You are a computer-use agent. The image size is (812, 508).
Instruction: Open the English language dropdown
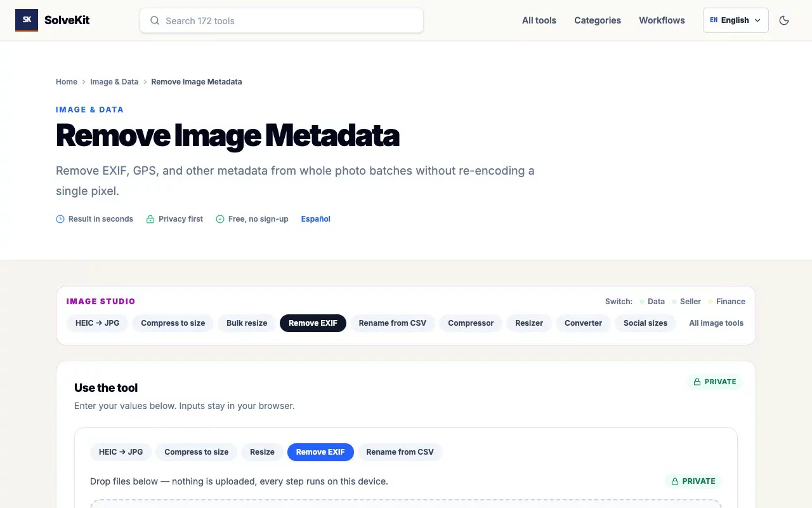click(x=736, y=20)
